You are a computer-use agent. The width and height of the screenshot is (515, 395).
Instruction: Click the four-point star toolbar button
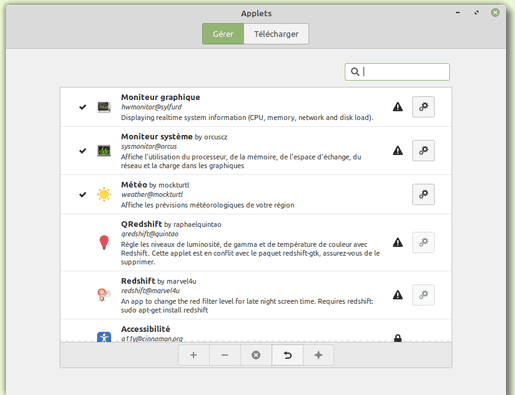pyautogui.click(x=318, y=355)
